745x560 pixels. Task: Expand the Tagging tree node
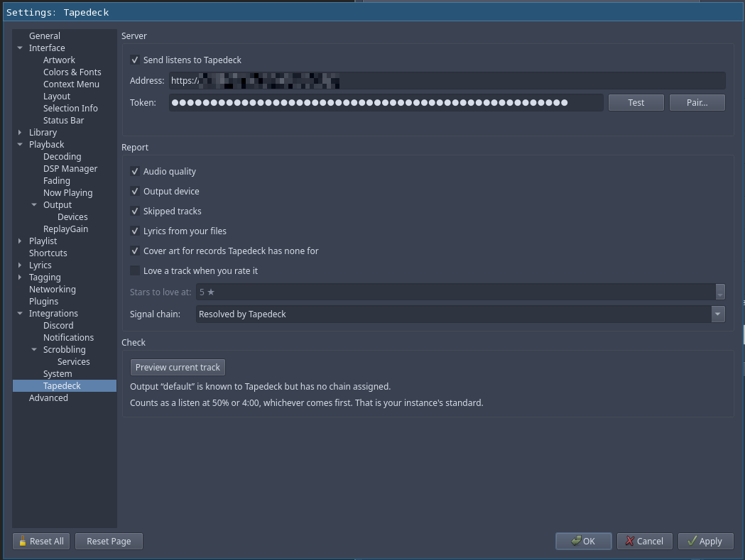tap(20, 278)
